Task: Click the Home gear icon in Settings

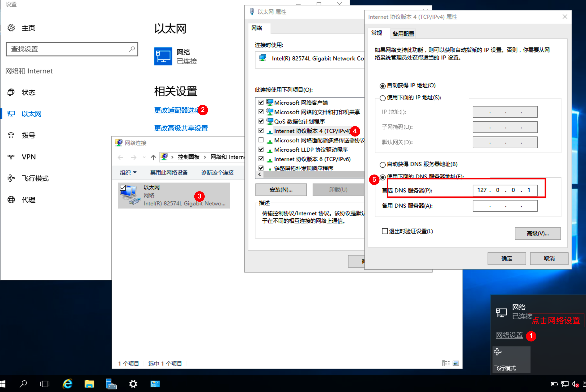Action: click(x=11, y=28)
